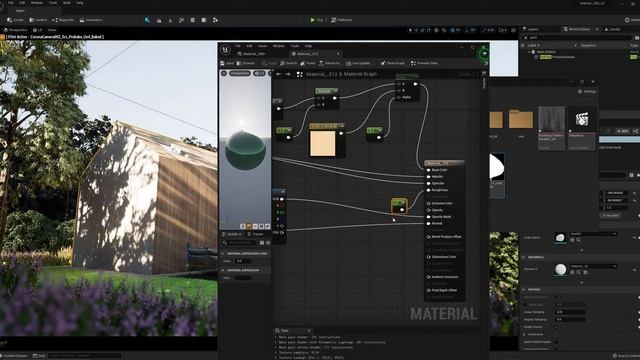This screenshot has height=360, width=640.
Task: Click Apply in Material Editor toolbar
Action: pyautogui.click(x=269, y=63)
